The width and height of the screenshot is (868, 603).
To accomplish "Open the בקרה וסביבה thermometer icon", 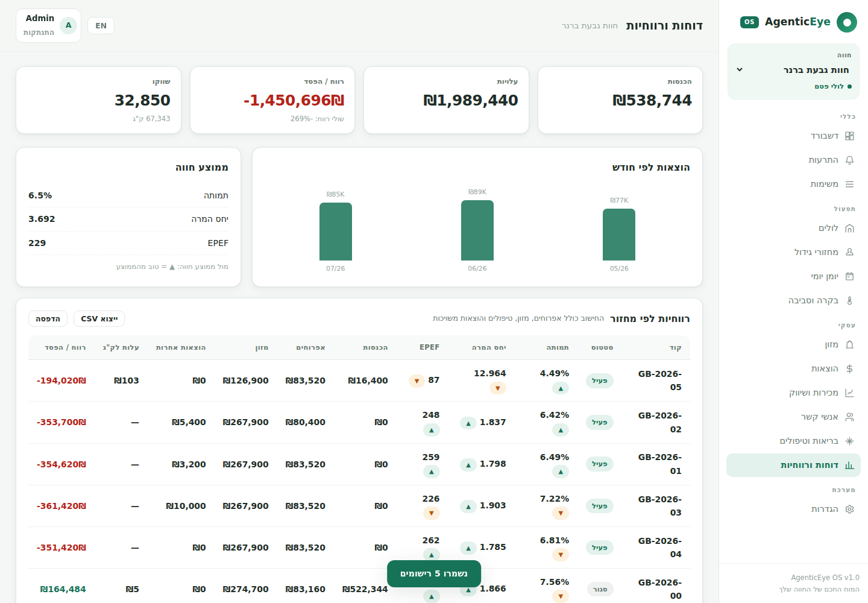I will 849,301.
